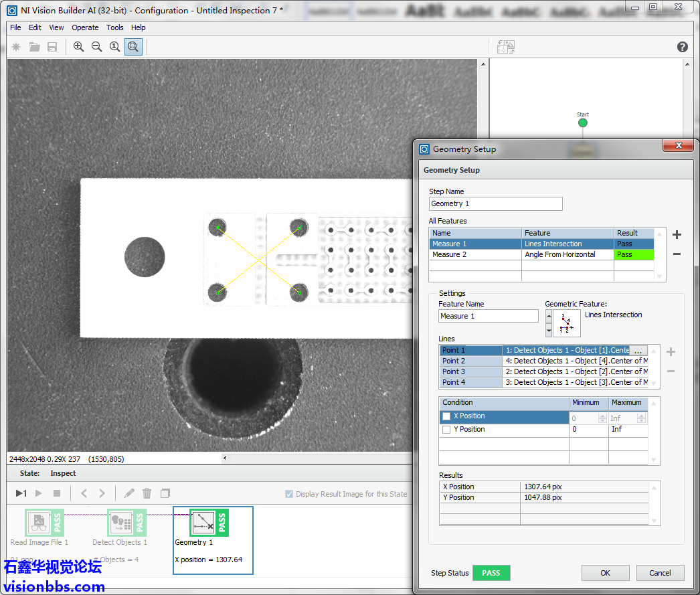Toggle Display Result Image for this State
700x595 pixels.
289,494
